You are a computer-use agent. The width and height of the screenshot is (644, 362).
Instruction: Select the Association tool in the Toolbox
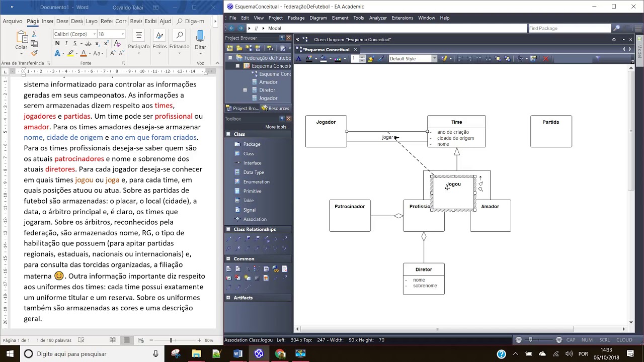click(255, 219)
